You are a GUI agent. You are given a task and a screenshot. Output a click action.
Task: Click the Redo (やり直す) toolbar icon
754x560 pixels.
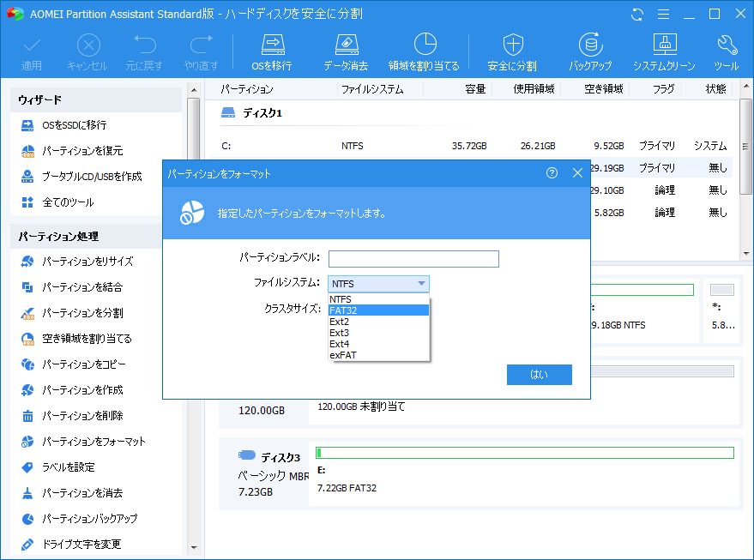coord(202,45)
